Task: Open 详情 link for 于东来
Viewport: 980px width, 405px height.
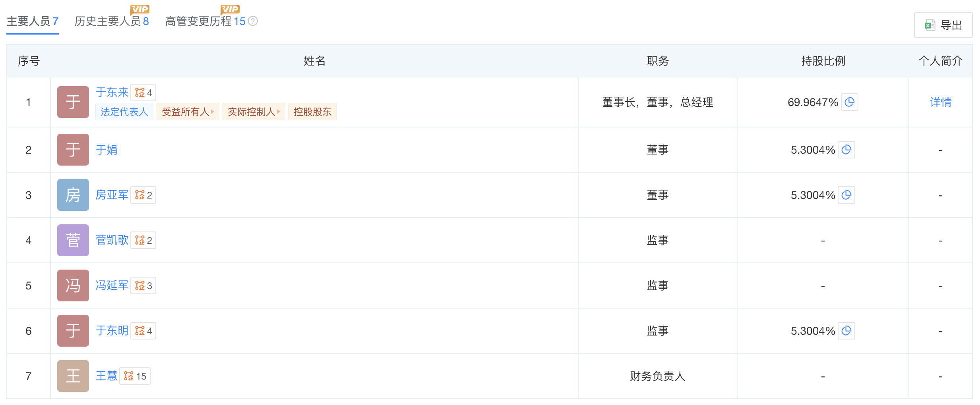Action: point(940,102)
